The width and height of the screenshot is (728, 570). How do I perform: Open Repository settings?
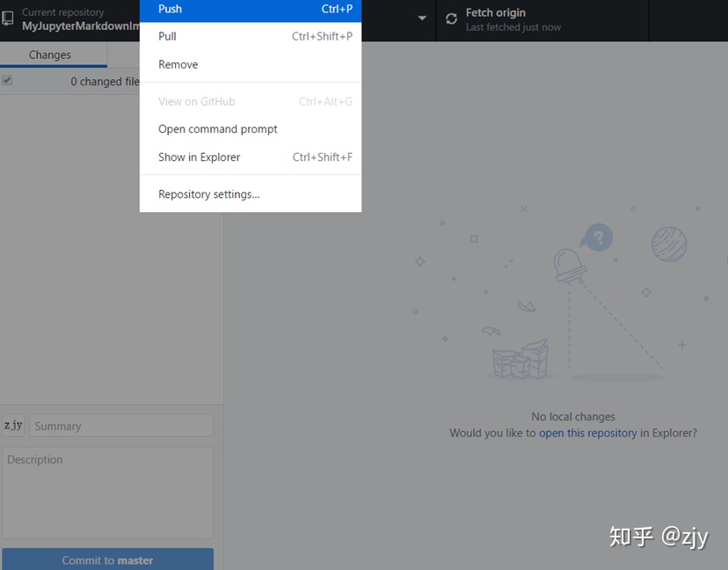coord(207,192)
